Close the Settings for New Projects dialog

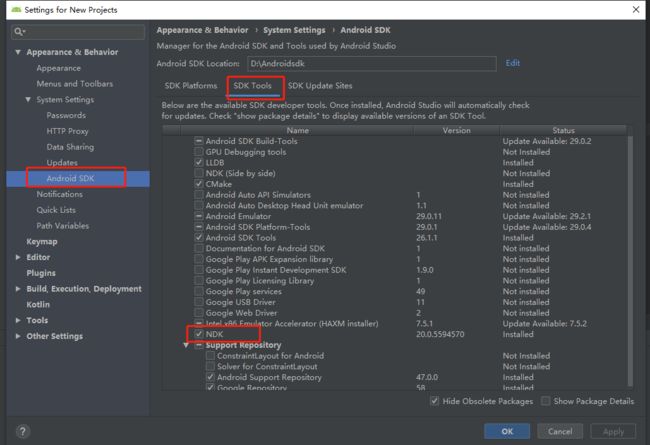coord(636,9)
